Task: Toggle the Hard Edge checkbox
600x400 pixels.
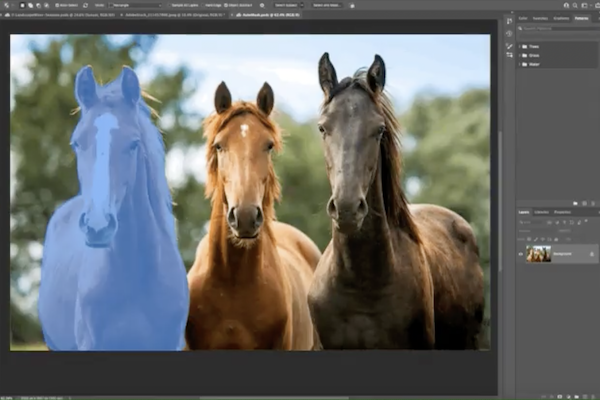Action: point(204,5)
